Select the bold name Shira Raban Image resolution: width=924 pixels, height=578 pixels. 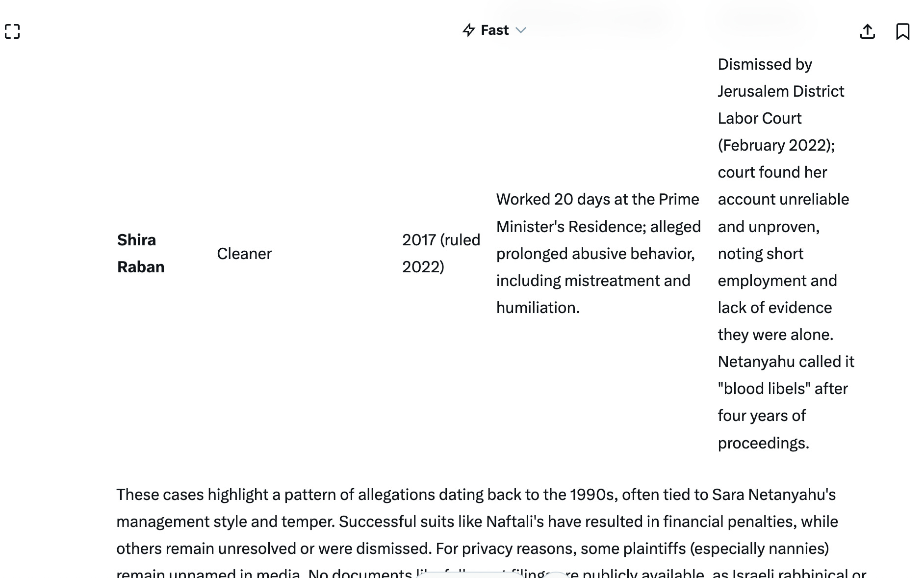pyautogui.click(x=141, y=253)
